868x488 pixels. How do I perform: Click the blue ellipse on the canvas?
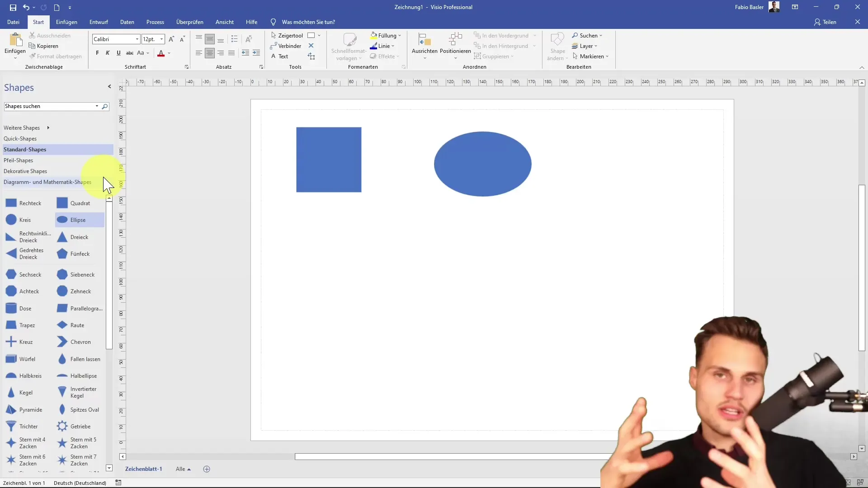(x=482, y=164)
